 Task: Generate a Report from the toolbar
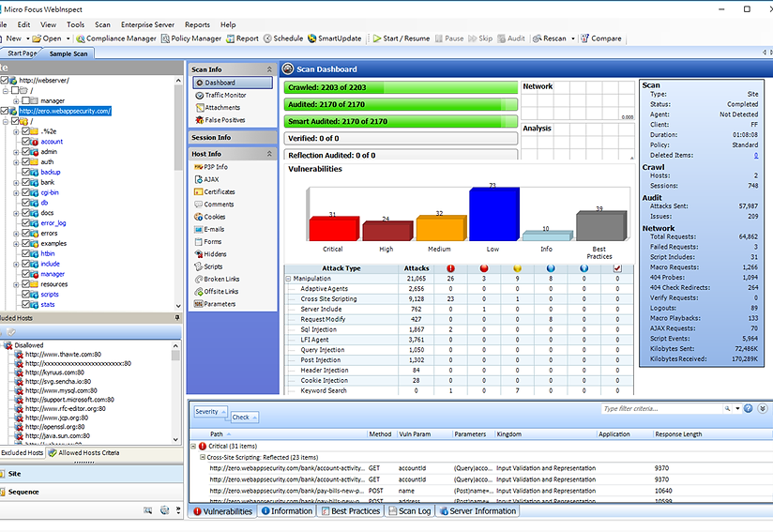(242, 38)
